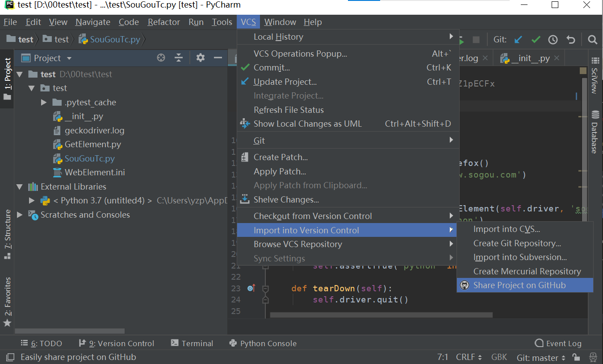
Task: Open the 9: Version Control tool window
Action: tap(116, 343)
